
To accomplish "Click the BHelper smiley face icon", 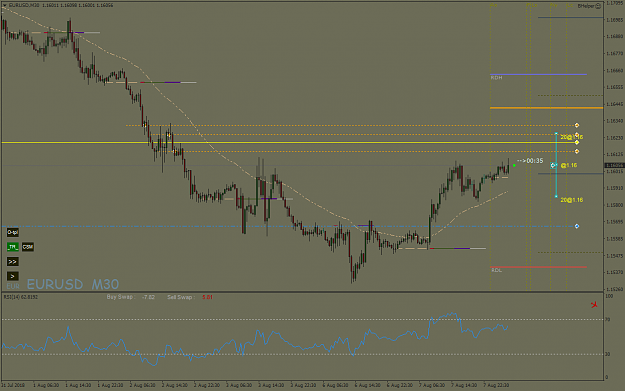I will (598, 6).
